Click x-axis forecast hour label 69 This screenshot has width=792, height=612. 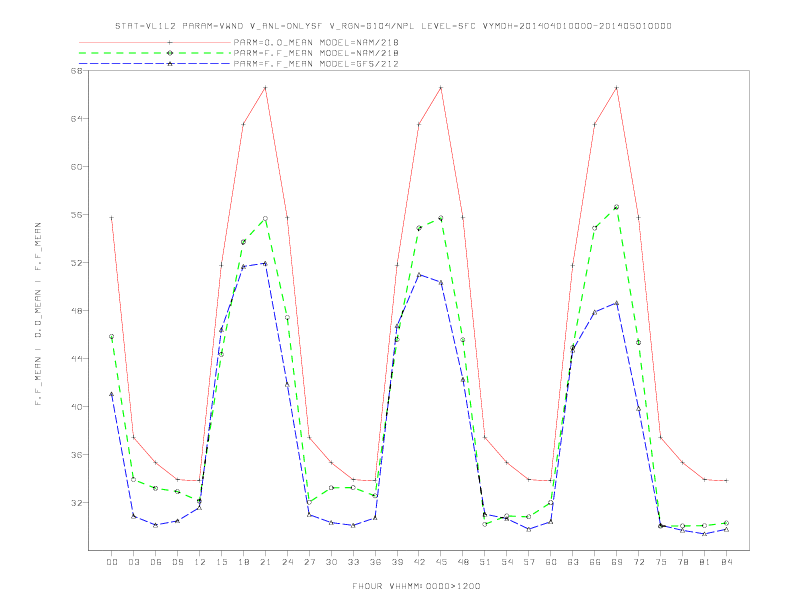617,562
